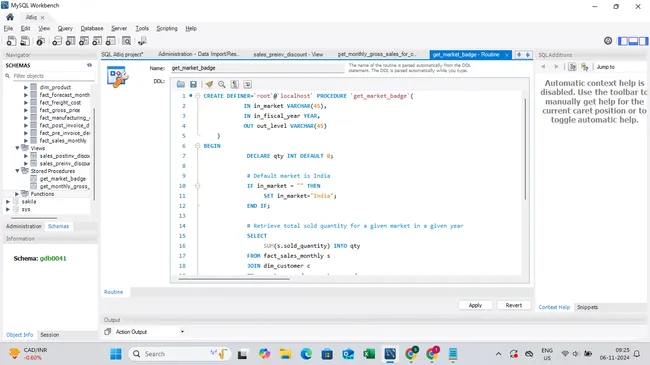Expand the fact_freight_cost table node
The height and width of the screenshot is (365, 650).
pyautogui.click(x=26, y=102)
